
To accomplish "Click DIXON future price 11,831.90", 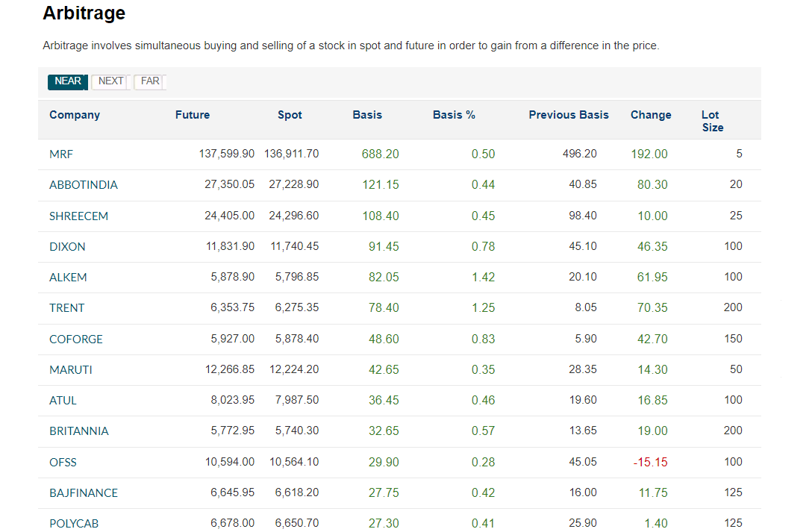I will 230,246.
